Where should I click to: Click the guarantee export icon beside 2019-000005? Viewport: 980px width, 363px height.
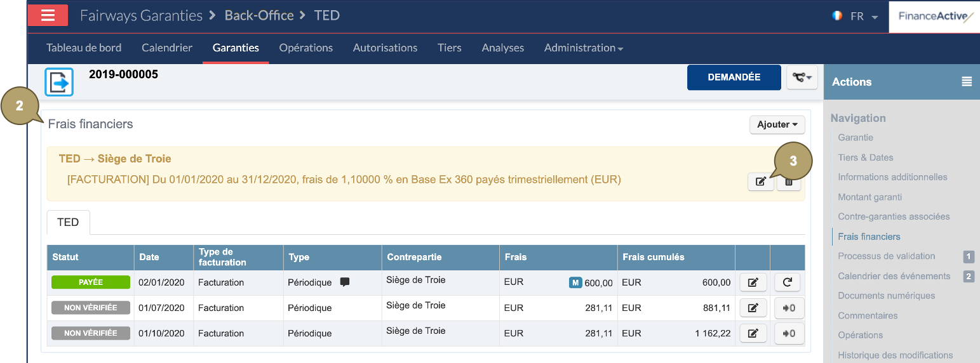(59, 82)
